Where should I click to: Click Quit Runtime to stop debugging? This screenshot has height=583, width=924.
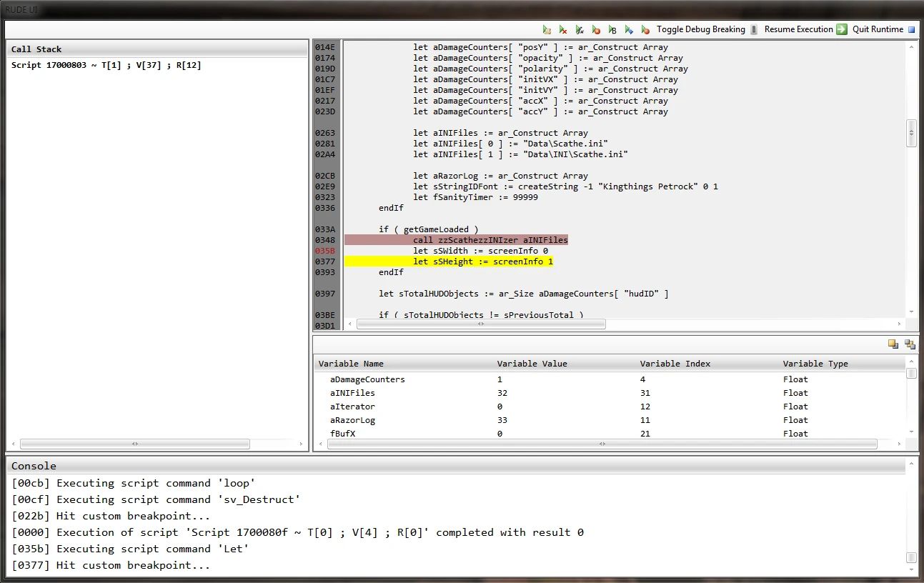pos(877,29)
